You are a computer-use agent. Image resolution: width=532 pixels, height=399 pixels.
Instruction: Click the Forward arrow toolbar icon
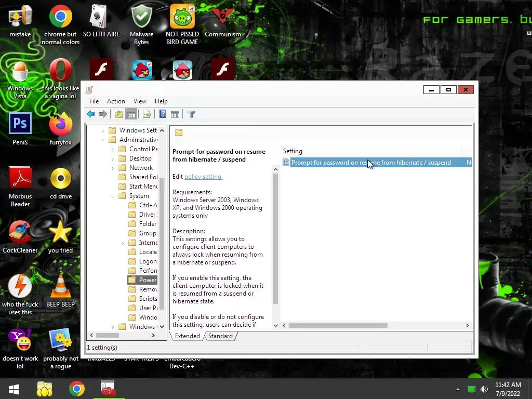click(x=102, y=114)
